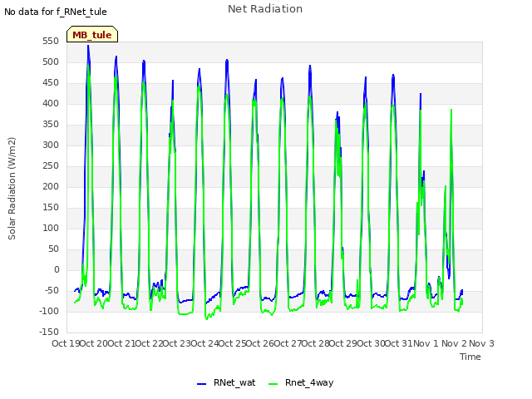Click the Oct 23 x-axis date label
This screenshot has height=399, width=532.
tap(177, 343)
